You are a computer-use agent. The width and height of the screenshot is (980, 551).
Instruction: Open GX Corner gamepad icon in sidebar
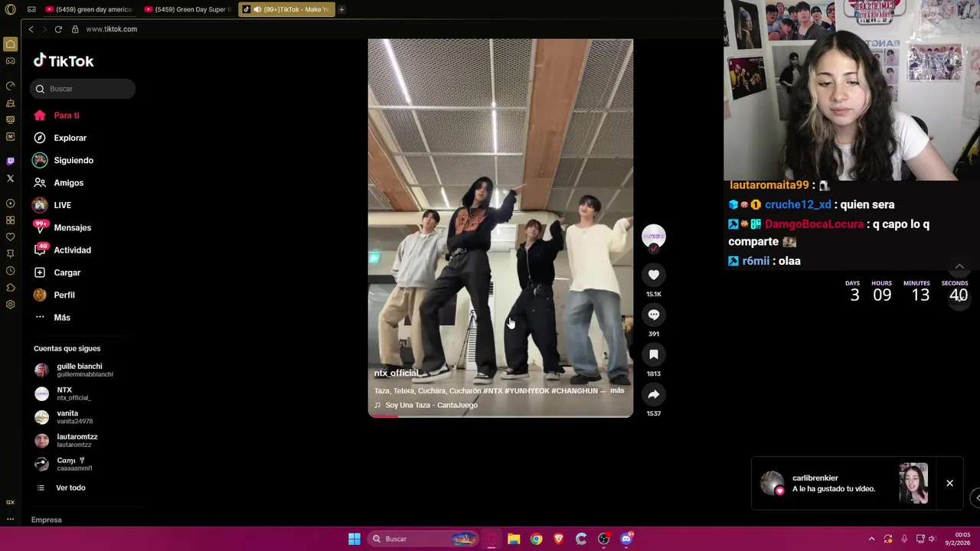10,60
